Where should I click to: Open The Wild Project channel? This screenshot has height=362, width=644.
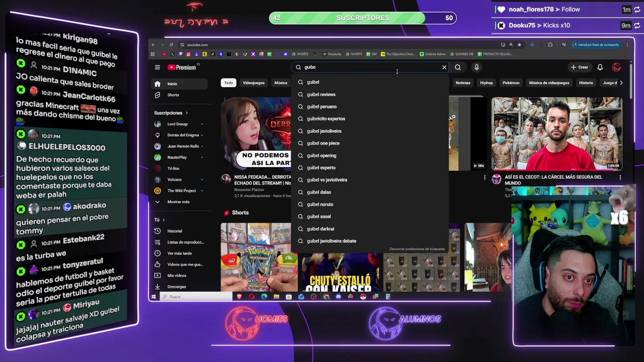click(180, 191)
